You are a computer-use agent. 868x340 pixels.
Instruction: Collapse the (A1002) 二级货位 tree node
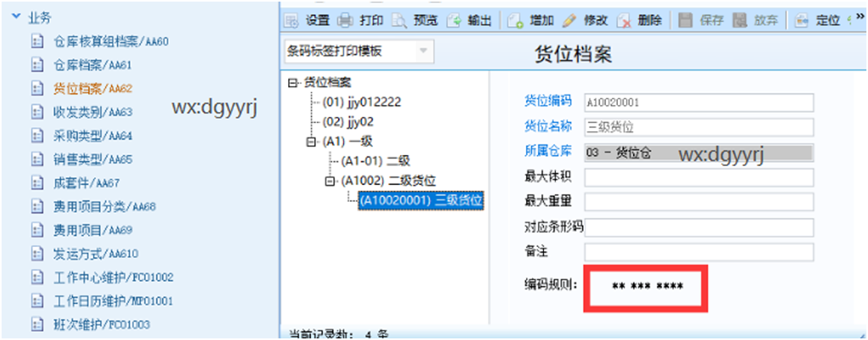point(330,181)
